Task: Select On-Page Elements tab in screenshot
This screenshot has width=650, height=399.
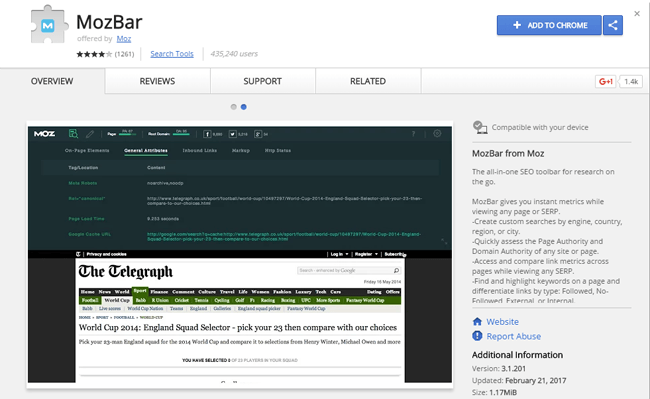Action: [87, 150]
